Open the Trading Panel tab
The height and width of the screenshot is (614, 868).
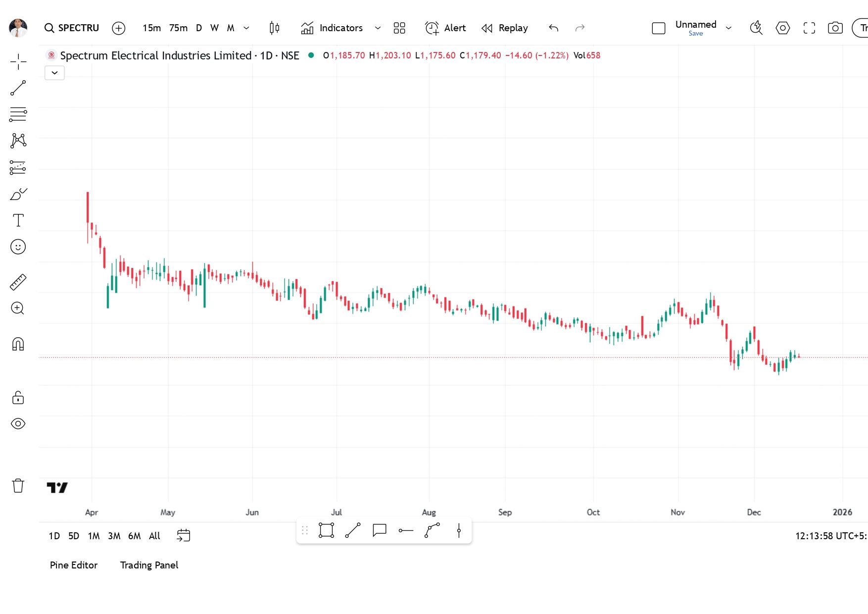click(149, 565)
